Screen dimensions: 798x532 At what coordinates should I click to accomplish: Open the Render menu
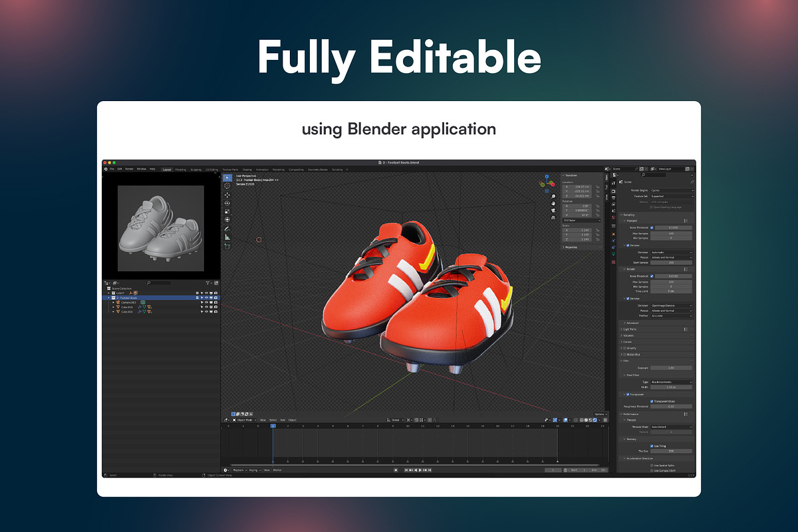[x=130, y=169]
